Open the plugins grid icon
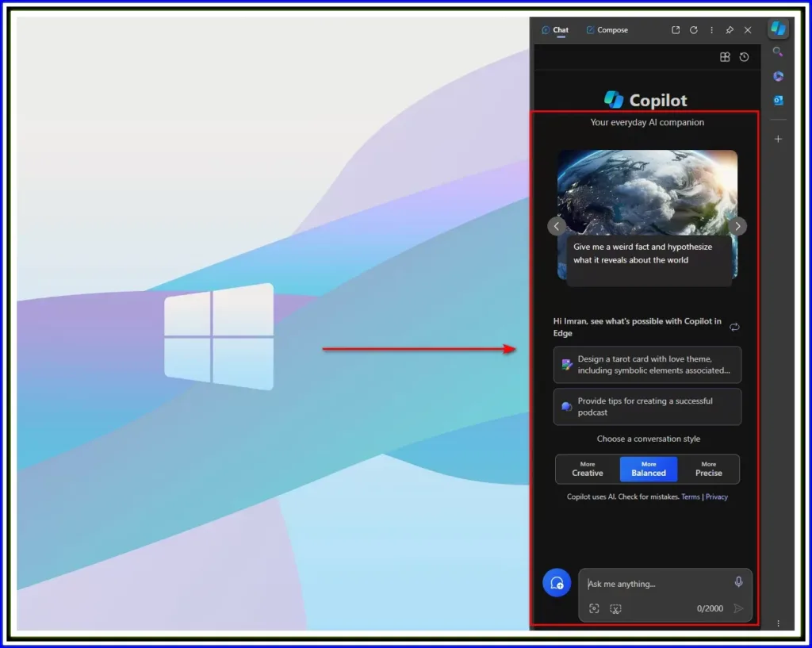The width and height of the screenshot is (812, 648). pos(725,57)
